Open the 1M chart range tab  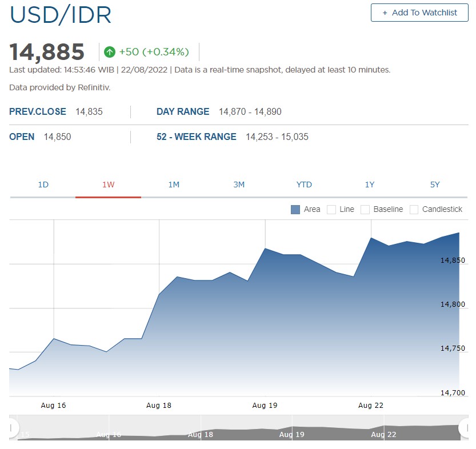coord(174,185)
